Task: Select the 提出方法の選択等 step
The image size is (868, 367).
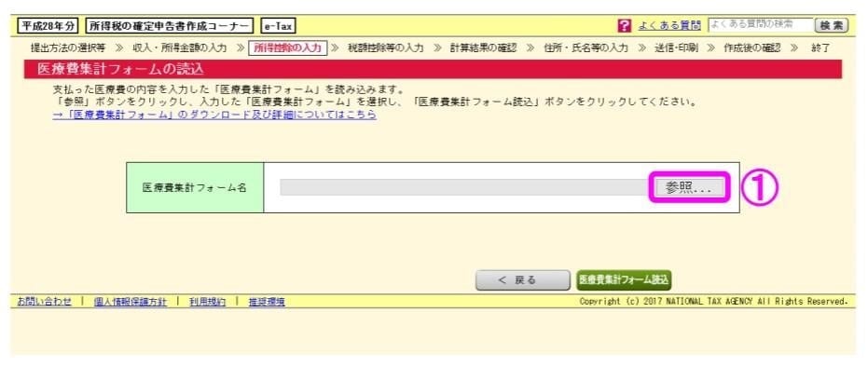Action: point(68,48)
